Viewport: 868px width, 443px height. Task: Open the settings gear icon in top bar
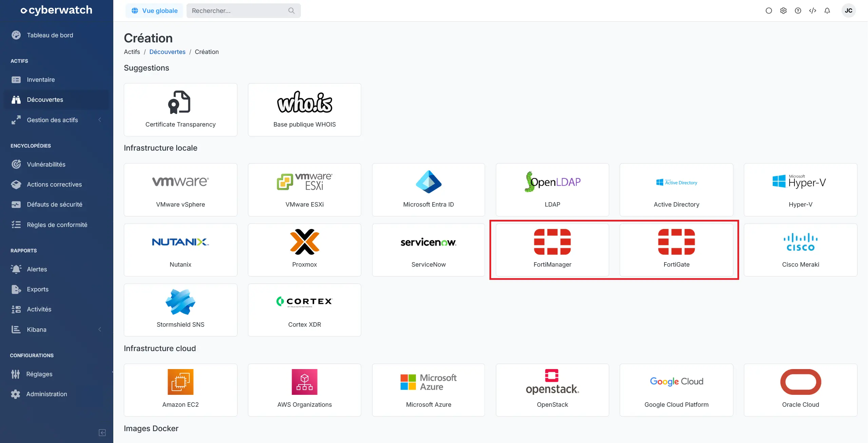[x=783, y=11]
